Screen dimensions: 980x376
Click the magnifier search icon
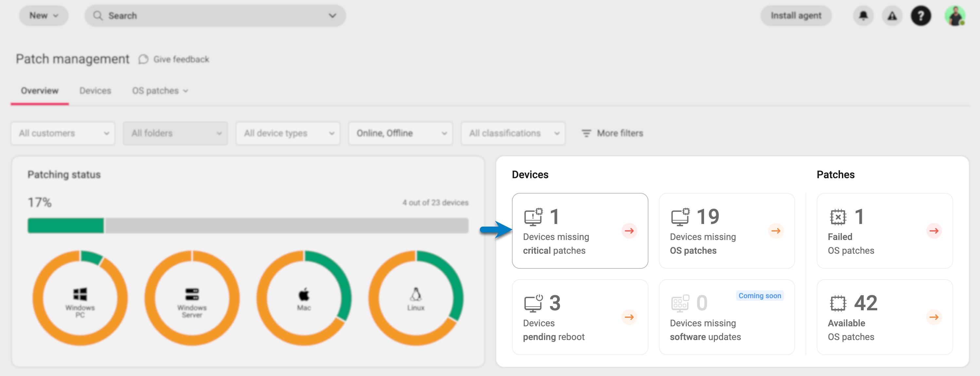point(98,16)
